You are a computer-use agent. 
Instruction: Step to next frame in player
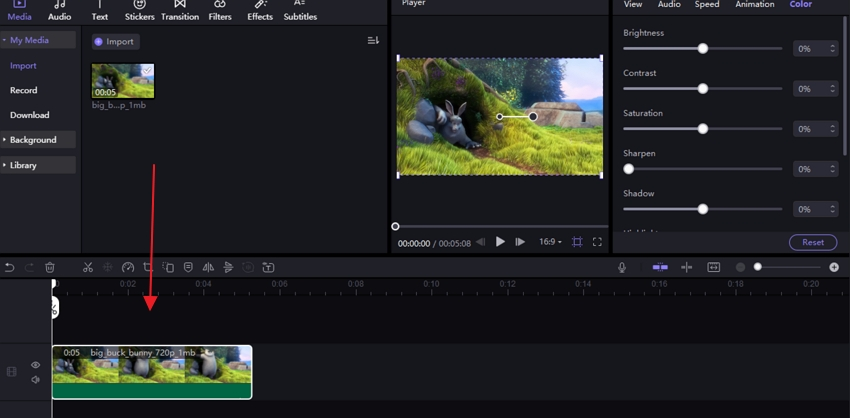click(520, 242)
